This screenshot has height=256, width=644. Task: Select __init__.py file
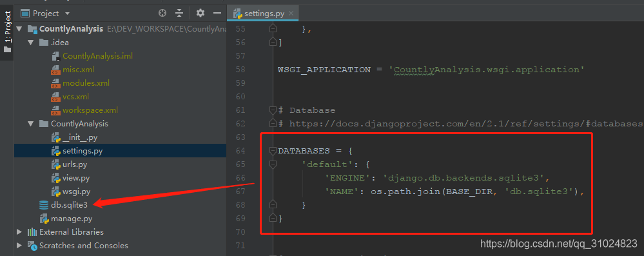coord(80,137)
